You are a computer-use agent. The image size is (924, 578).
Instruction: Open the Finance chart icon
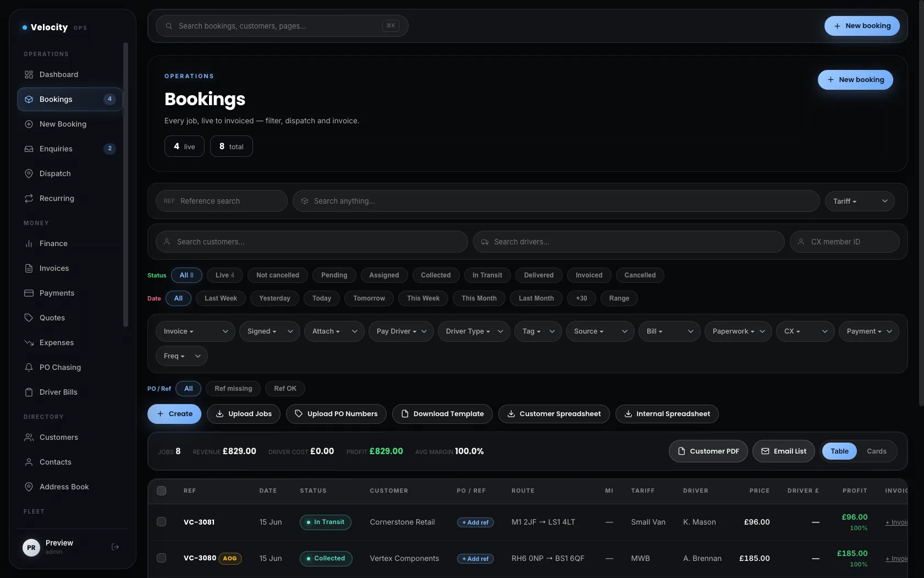click(29, 243)
